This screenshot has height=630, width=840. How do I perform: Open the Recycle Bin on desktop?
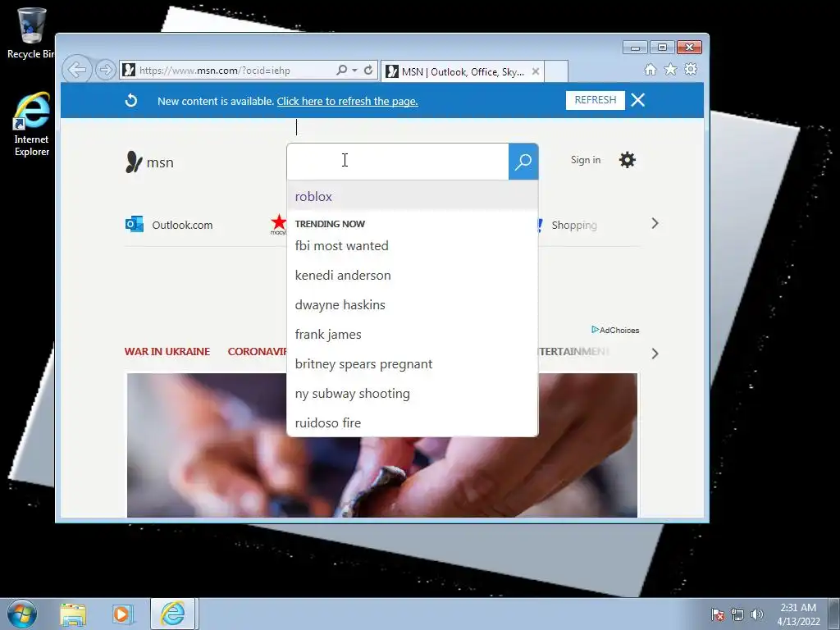point(31,33)
